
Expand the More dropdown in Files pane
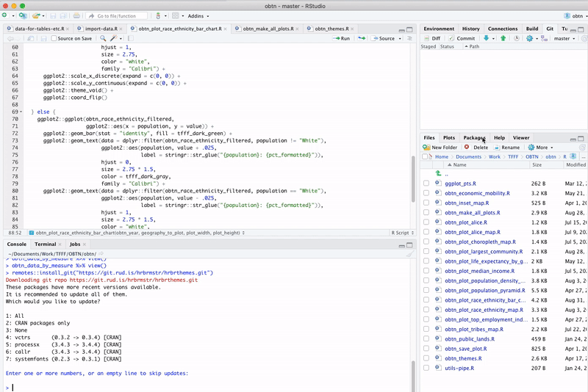click(540, 148)
